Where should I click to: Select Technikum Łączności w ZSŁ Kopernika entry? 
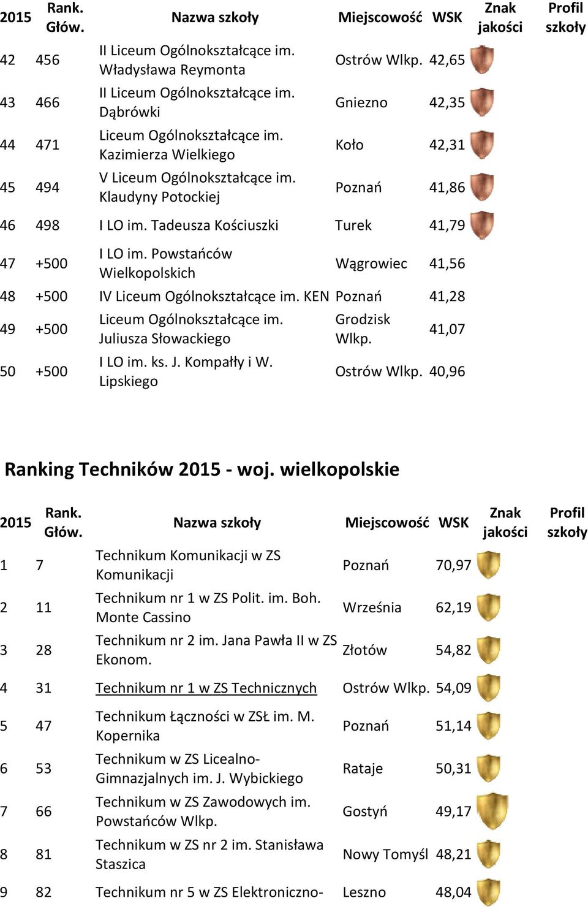tap(205, 726)
